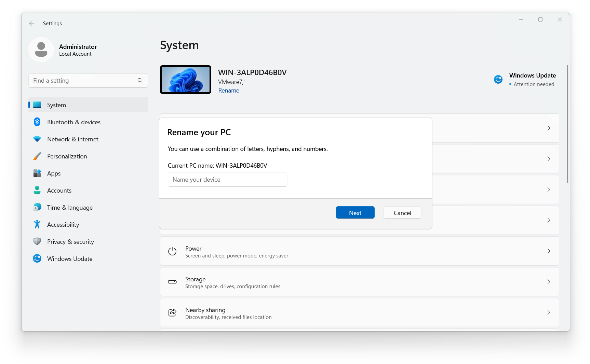590x364 pixels.
Task: Open Accounts settings page
Action: pos(88,190)
